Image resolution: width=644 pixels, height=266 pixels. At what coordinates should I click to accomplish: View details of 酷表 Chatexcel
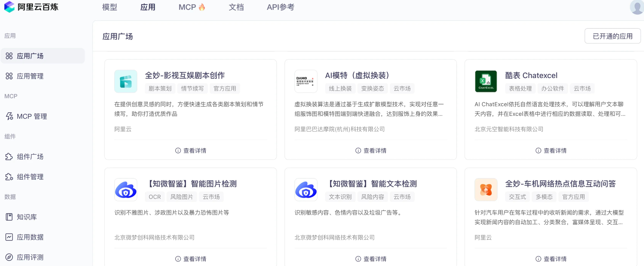coord(551,151)
